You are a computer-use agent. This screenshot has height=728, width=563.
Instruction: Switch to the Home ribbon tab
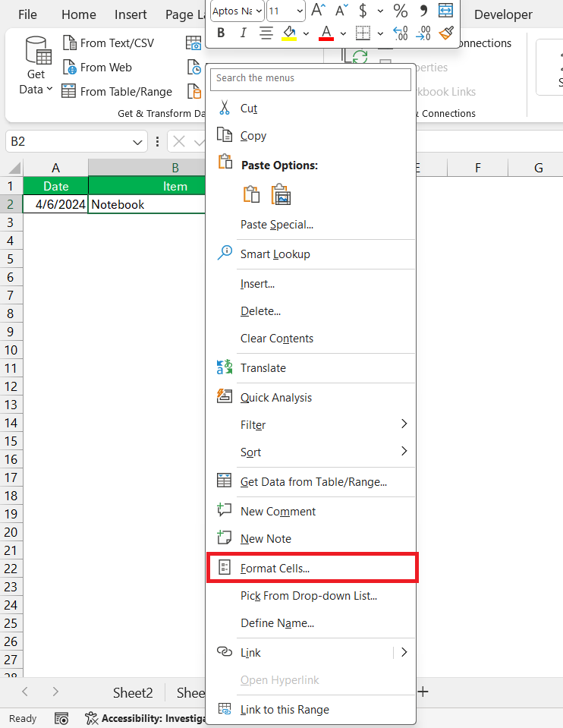(78, 14)
